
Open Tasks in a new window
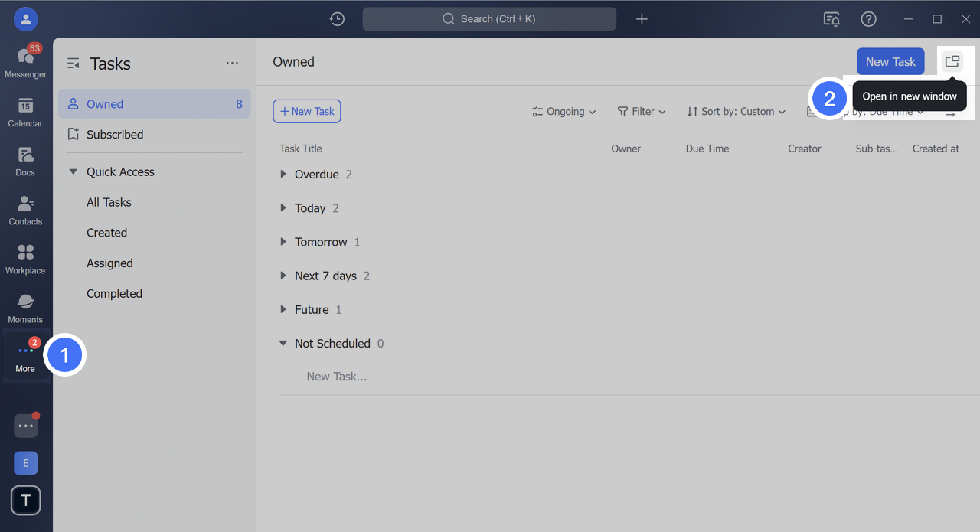click(952, 61)
